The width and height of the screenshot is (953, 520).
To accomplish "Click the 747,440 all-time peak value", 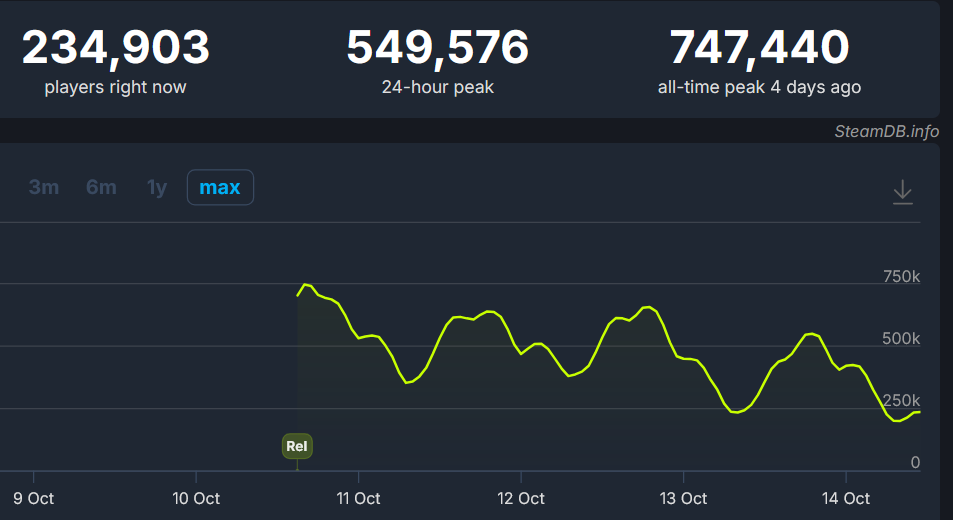I will (x=759, y=47).
